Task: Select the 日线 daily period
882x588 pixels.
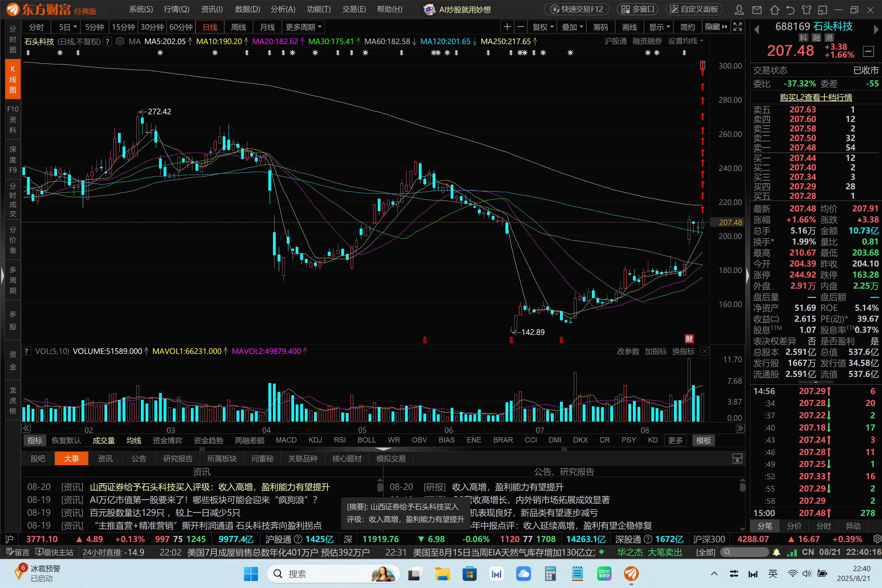Action: point(210,27)
